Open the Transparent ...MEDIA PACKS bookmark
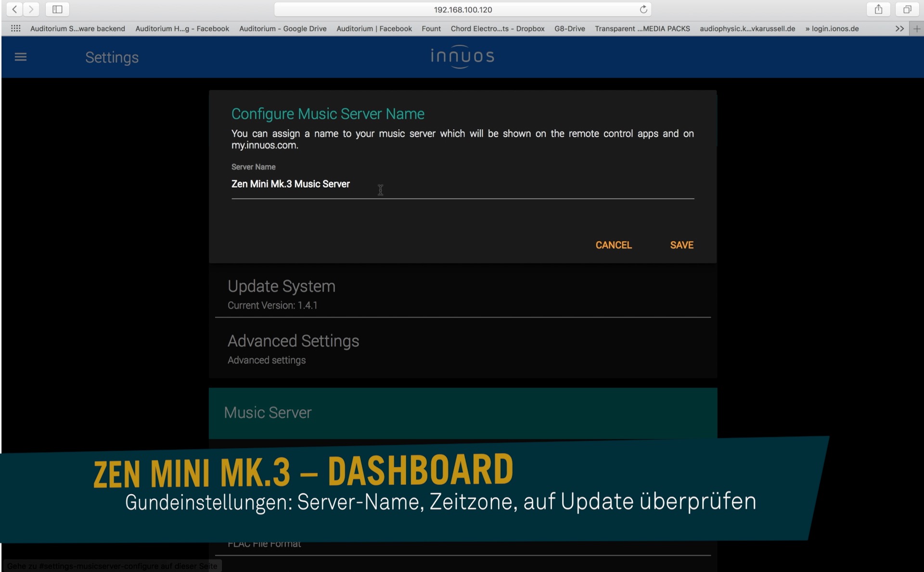 [642, 28]
